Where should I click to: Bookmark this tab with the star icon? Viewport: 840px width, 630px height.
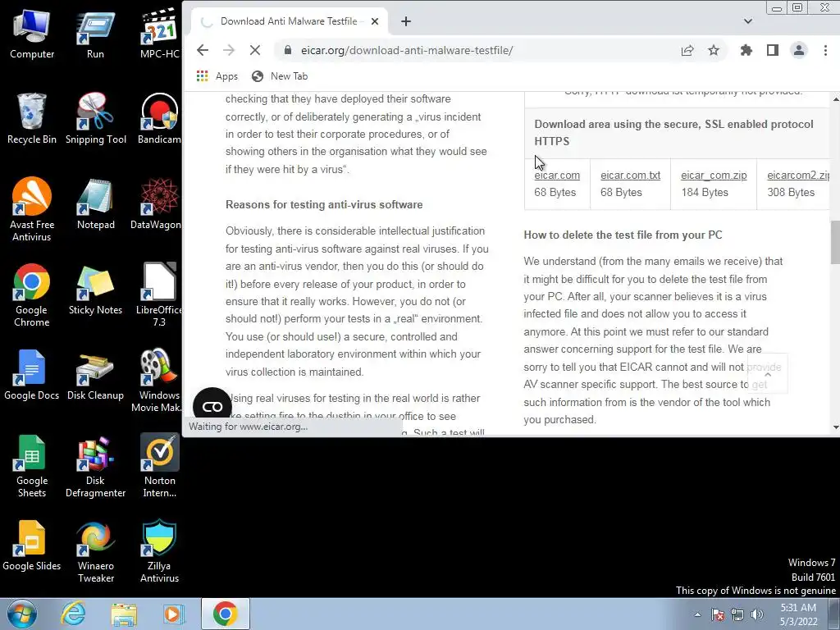pyautogui.click(x=714, y=50)
